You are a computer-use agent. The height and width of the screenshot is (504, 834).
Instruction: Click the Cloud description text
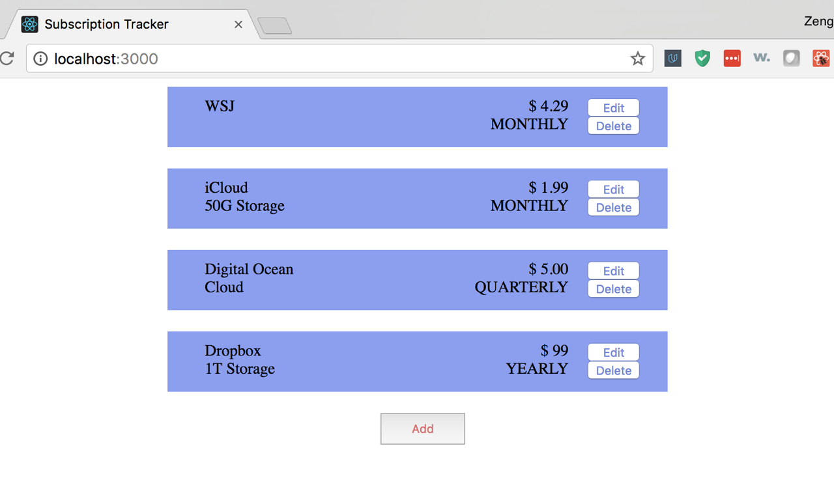tap(224, 287)
